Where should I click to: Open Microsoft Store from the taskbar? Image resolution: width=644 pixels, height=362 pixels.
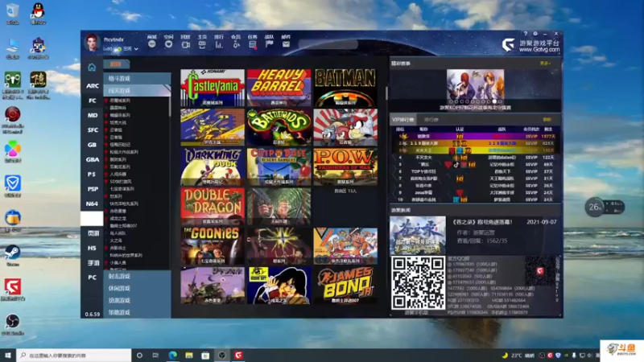click(x=205, y=356)
